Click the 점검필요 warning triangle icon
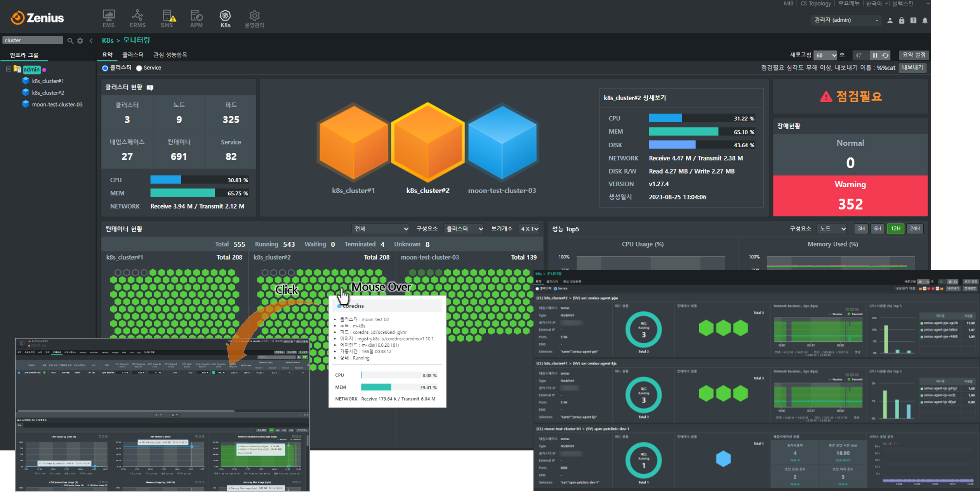980x492 pixels. [826, 96]
